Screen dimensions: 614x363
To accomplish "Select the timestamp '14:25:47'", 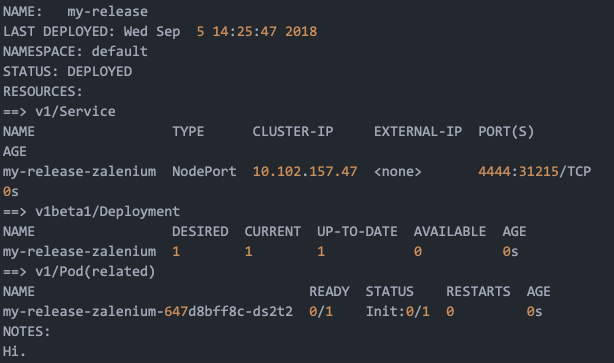I will pyautogui.click(x=244, y=31).
